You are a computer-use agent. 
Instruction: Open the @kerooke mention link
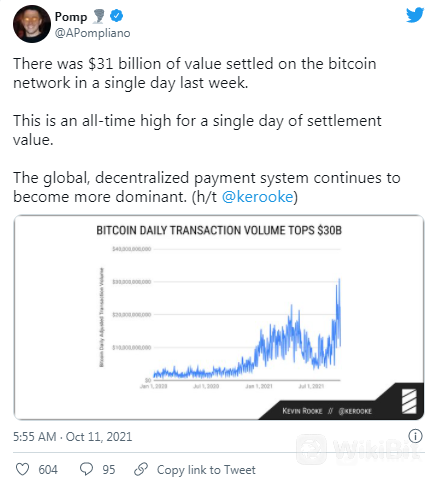pyautogui.click(x=257, y=197)
